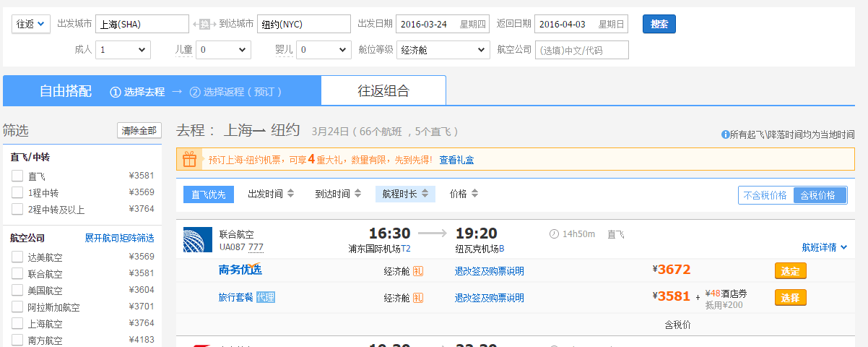
Task: Check the 1程中转 filter checkbox
Action: coord(17,192)
